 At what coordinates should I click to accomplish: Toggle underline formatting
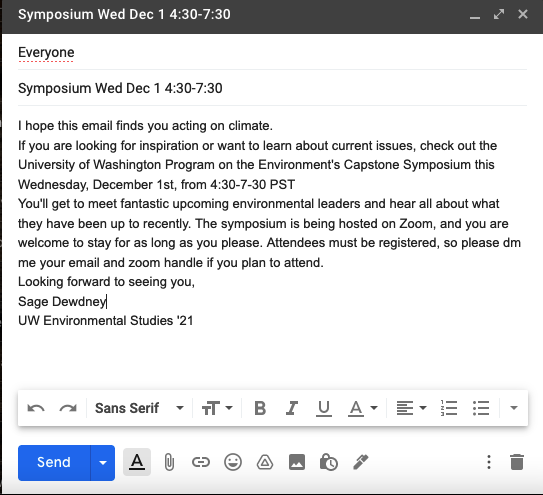pyautogui.click(x=324, y=408)
